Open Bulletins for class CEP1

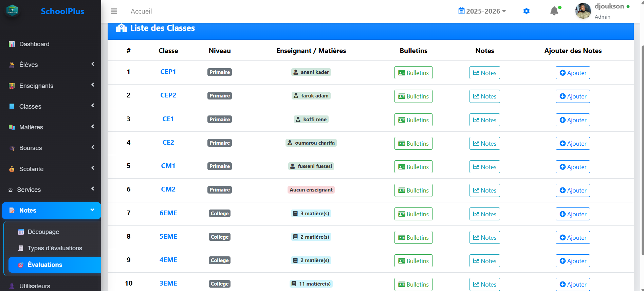[x=413, y=73]
